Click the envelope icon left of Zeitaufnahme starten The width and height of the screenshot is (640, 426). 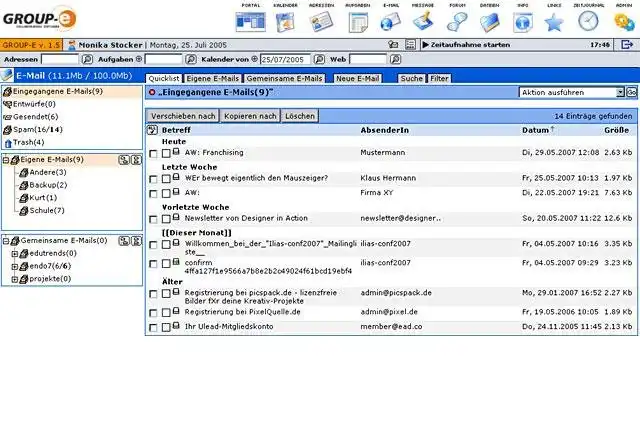pos(393,44)
